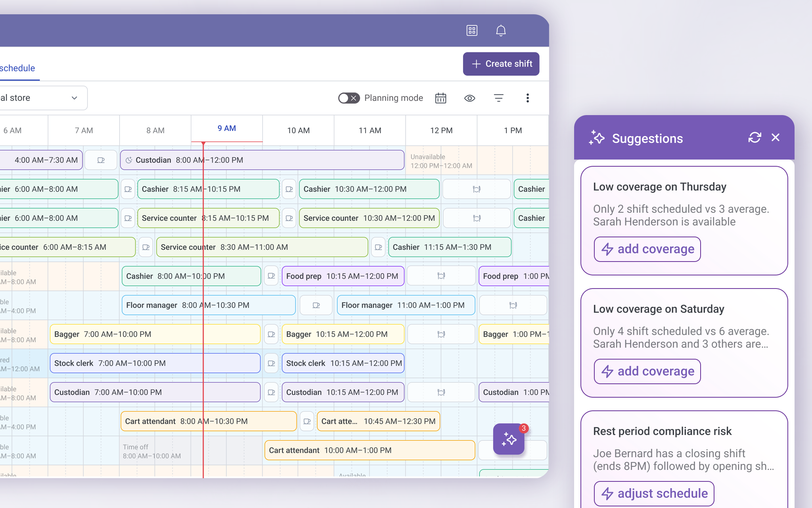Add coverage for low Saturday coverage
Image resolution: width=812 pixels, height=508 pixels.
(x=647, y=371)
